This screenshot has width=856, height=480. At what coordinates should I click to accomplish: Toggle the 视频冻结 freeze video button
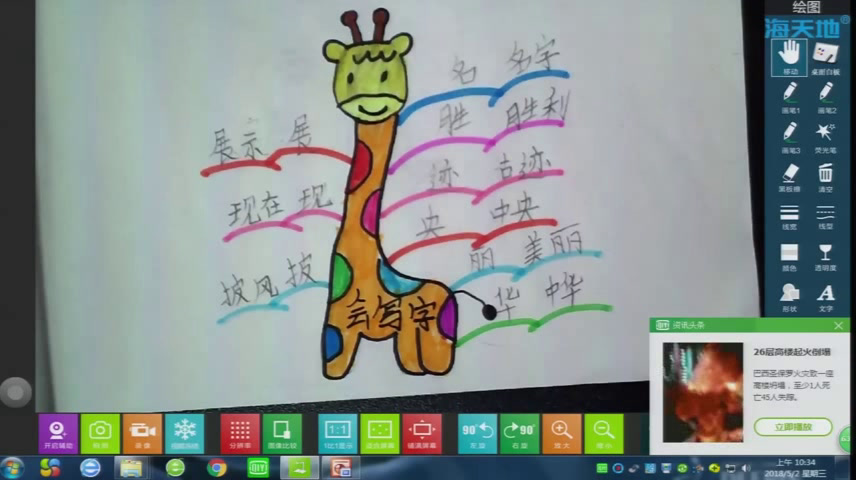[184, 432]
